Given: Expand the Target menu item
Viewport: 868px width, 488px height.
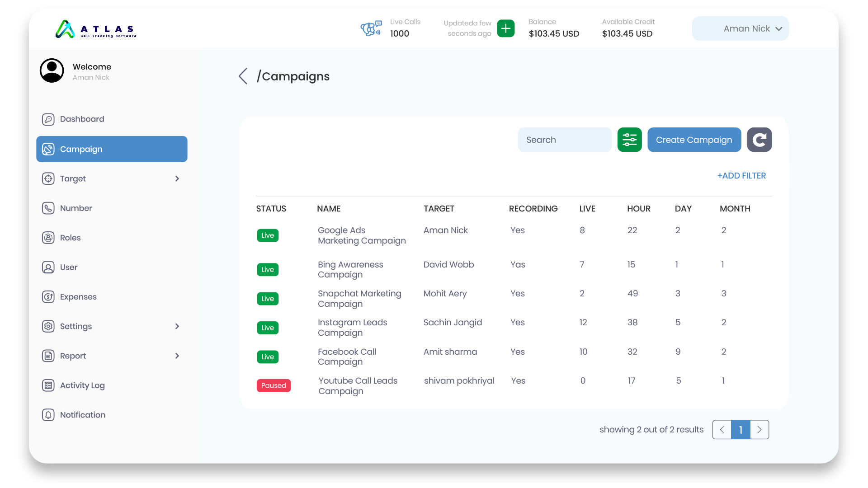Looking at the screenshot, I should [177, 179].
